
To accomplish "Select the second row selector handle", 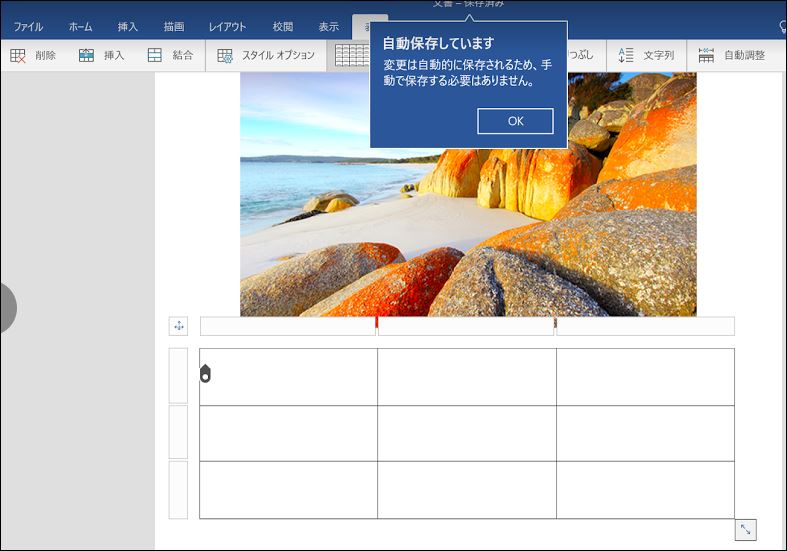I will (178, 432).
